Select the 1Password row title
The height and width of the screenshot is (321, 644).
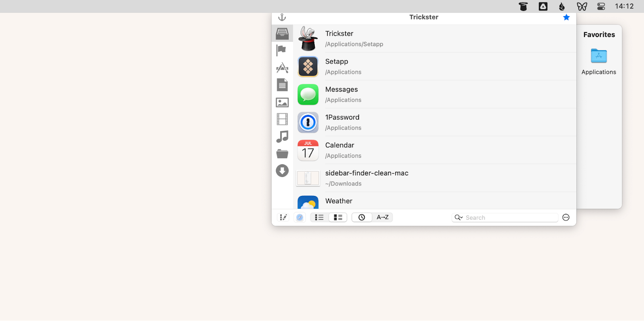pos(342,117)
